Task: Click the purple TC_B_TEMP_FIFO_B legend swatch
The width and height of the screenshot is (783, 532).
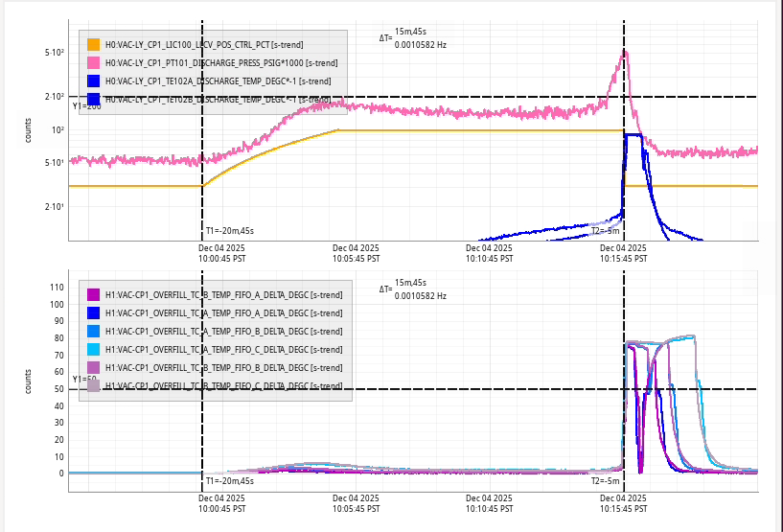Action: 94,367
